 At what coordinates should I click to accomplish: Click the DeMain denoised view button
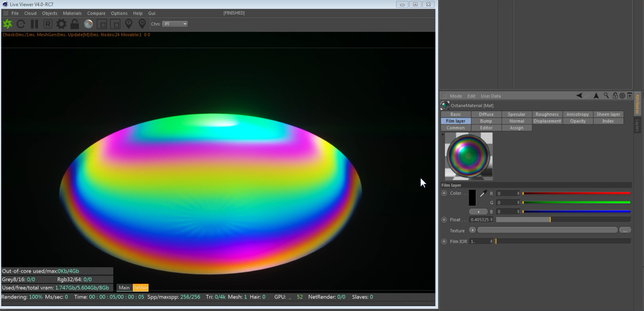[x=140, y=288]
